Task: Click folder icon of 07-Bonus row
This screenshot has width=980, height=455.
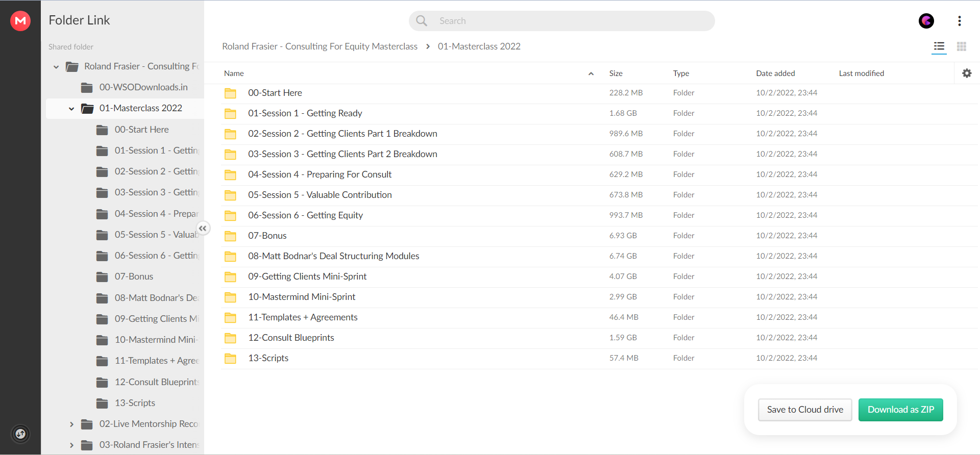Action: [x=231, y=236]
